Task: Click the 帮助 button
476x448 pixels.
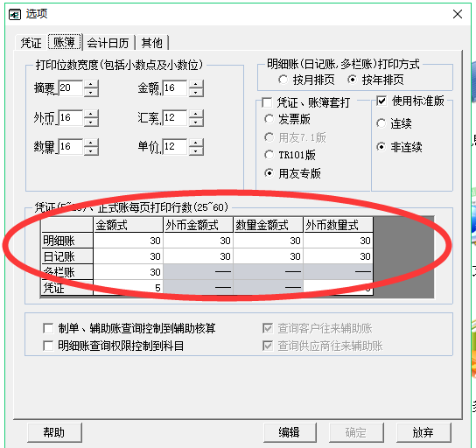Action: click(x=54, y=432)
